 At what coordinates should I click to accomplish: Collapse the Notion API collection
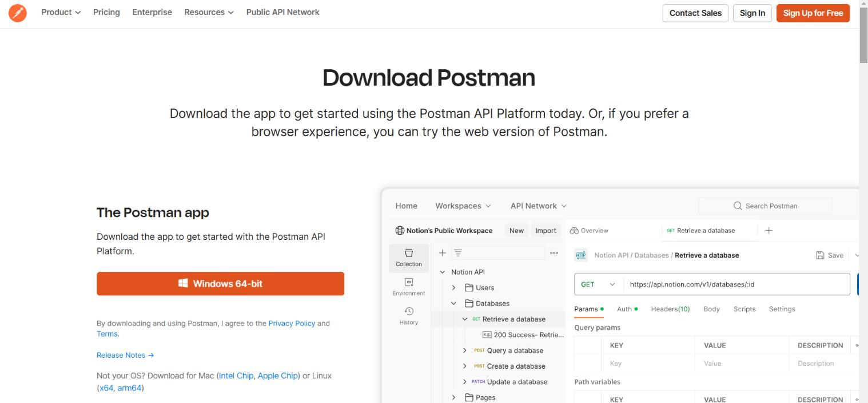pyautogui.click(x=442, y=272)
